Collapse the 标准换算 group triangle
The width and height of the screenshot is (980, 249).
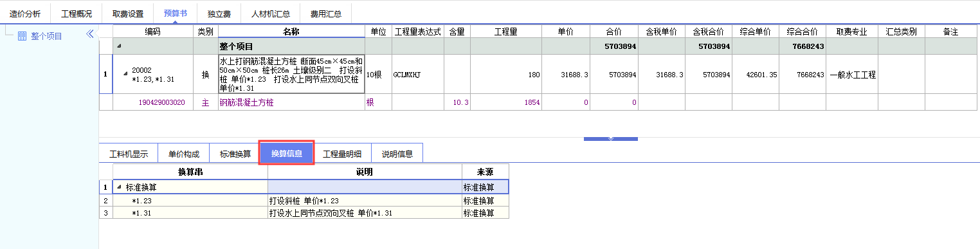(x=118, y=187)
